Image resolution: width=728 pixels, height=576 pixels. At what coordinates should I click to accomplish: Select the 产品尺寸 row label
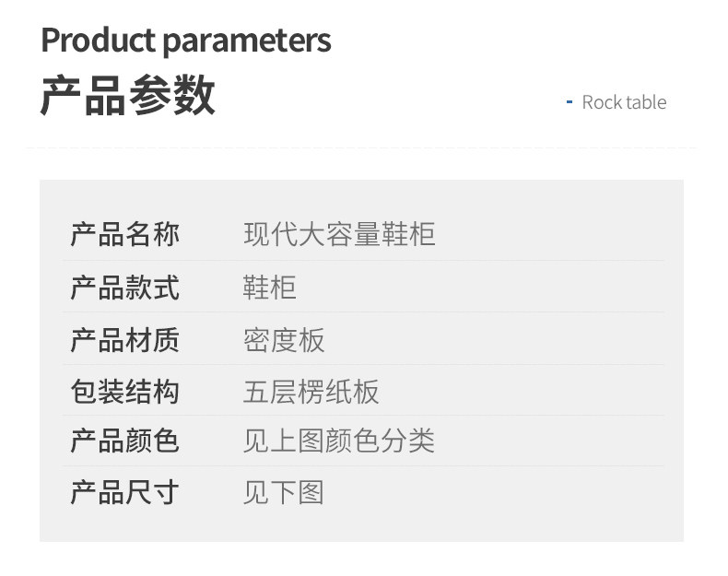[x=124, y=492]
